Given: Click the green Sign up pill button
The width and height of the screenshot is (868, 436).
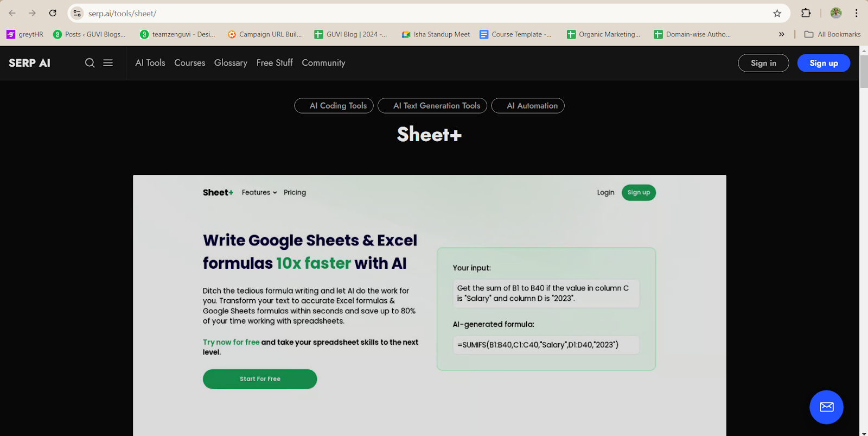Looking at the screenshot, I should [x=639, y=192].
